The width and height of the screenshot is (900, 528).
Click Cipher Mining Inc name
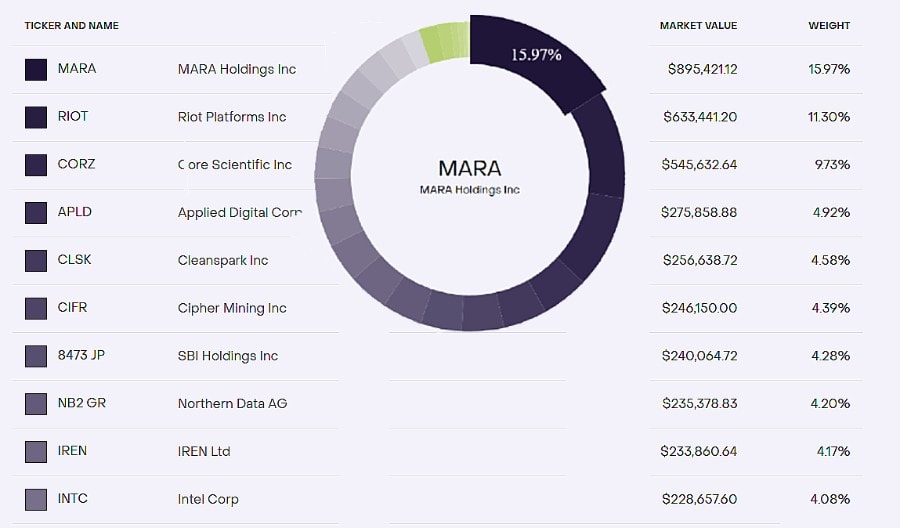tap(232, 308)
